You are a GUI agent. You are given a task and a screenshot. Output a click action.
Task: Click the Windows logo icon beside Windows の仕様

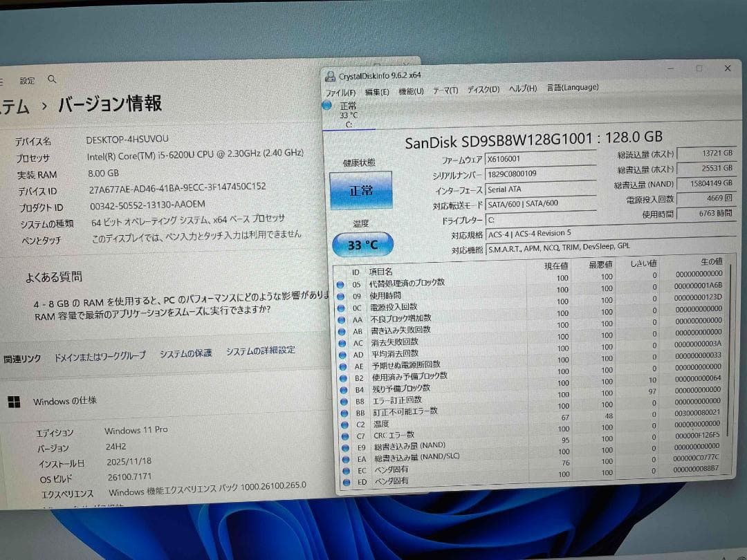15,402
